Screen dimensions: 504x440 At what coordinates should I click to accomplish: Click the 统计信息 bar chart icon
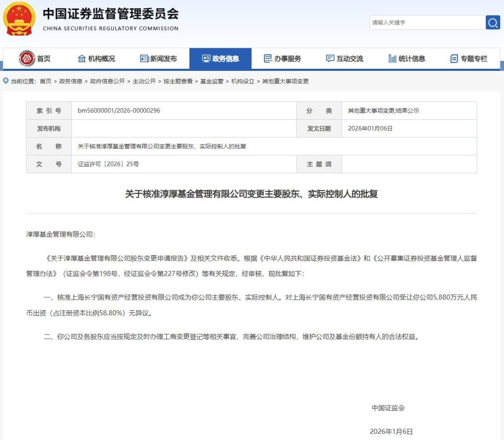point(393,59)
